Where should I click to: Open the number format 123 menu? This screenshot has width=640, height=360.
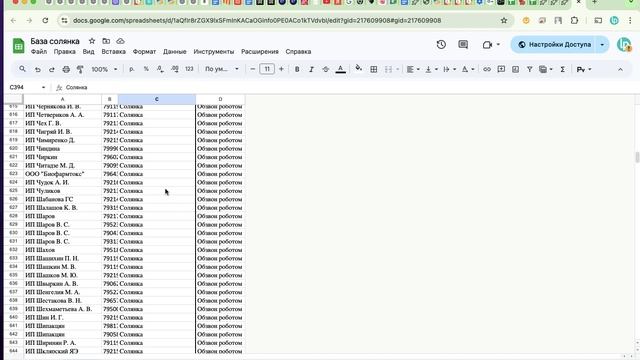tap(189, 69)
